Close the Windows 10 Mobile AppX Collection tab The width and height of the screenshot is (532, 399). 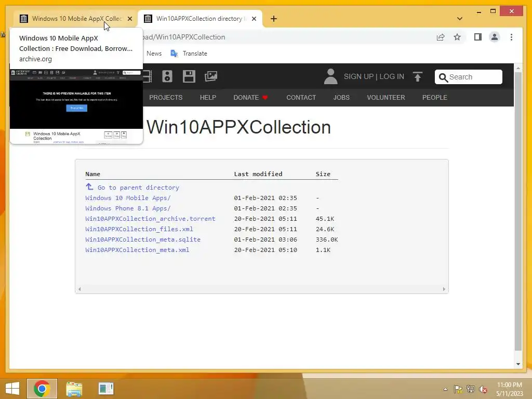coord(130,19)
